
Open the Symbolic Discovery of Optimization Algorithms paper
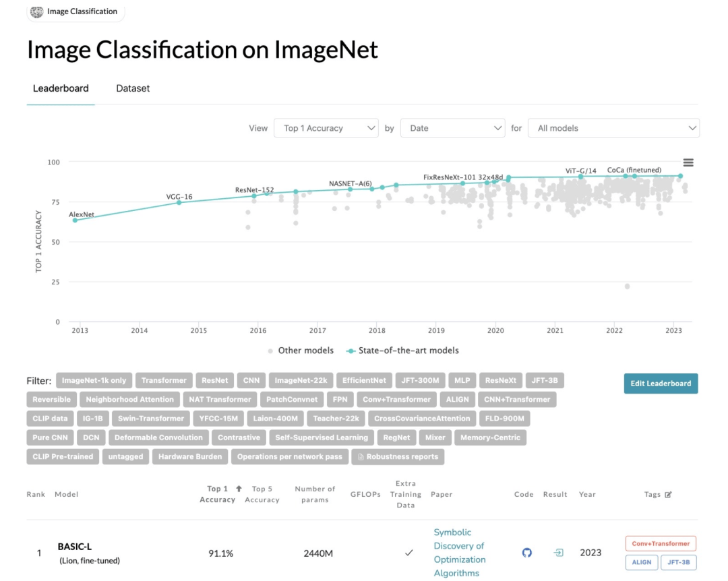tap(460, 553)
